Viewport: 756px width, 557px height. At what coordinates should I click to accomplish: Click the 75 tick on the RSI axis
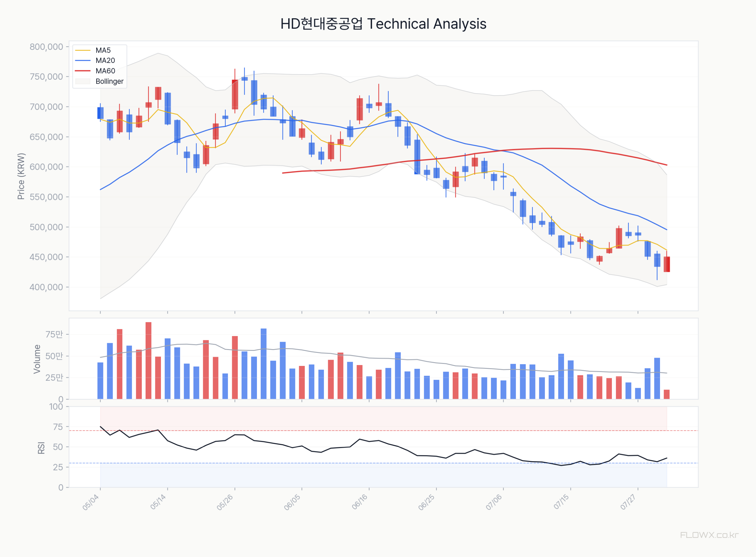[58, 427]
